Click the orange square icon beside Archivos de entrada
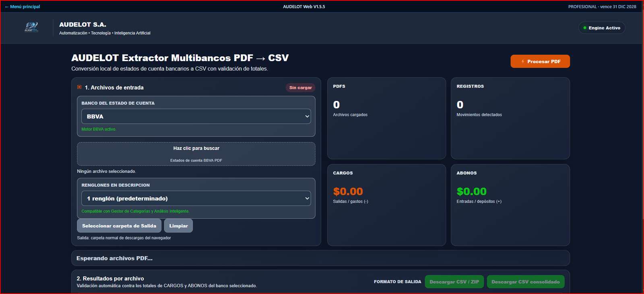 click(x=79, y=87)
